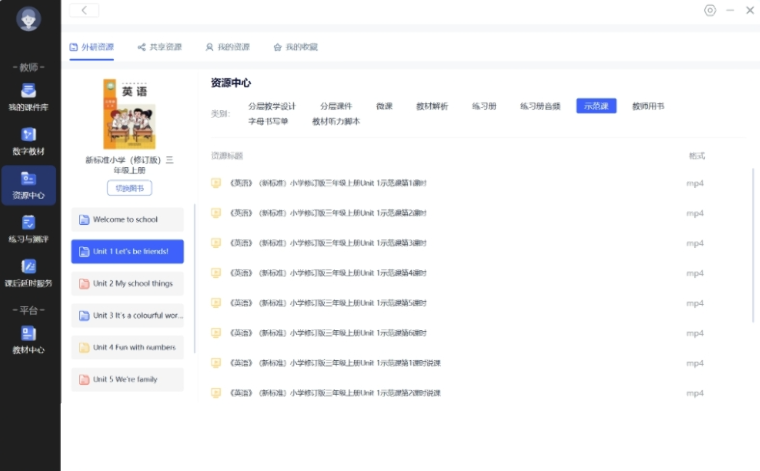Open the Unit 1 示范课第3课时 video resource
Image resolution: width=760 pixels, height=471 pixels.
[x=328, y=243]
